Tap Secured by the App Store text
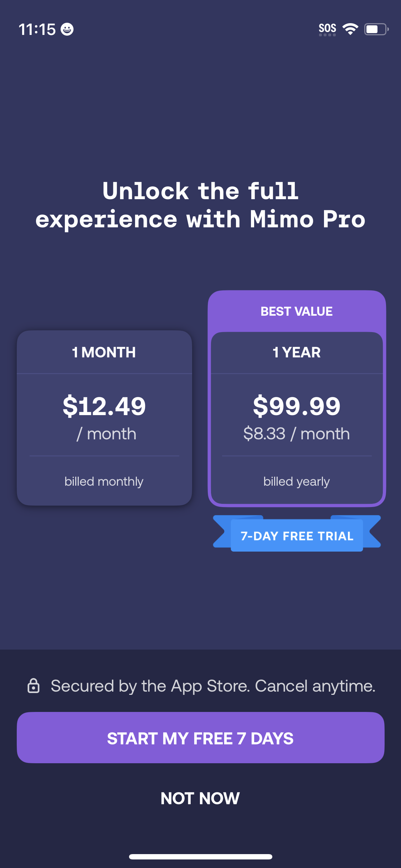The width and height of the screenshot is (401, 868). coord(213,686)
